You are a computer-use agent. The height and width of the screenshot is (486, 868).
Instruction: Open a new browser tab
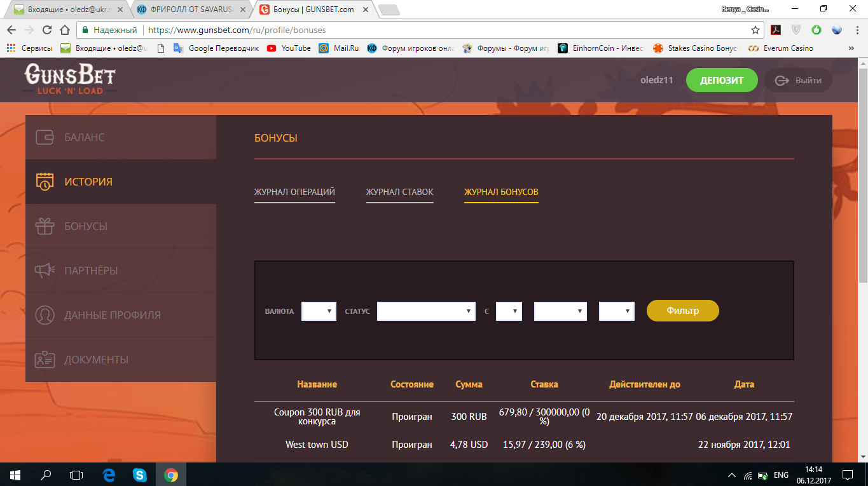(389, 10)
